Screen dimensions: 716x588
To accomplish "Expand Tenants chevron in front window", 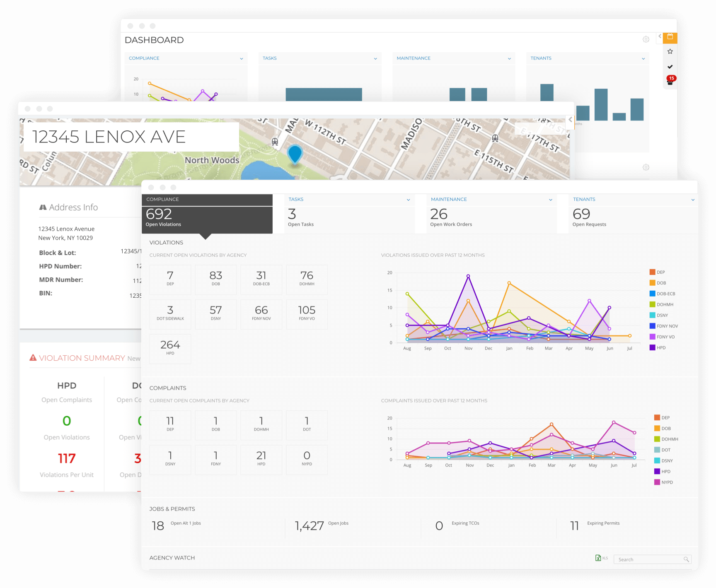I will pos(693,200).
